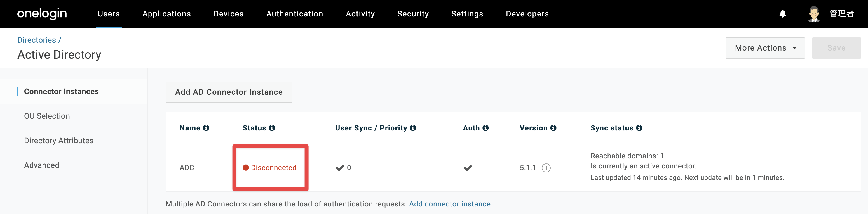868x214 pixels.
Task: Click the ADC connector name
Action: 187,168
